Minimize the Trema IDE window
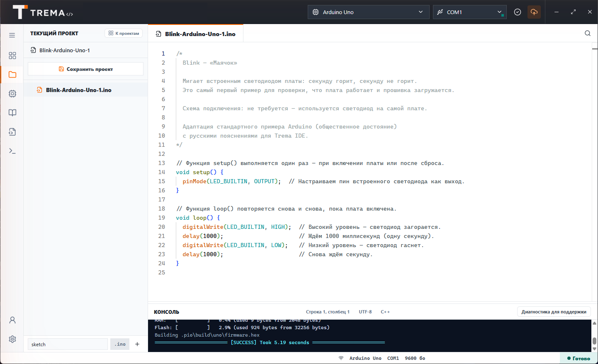This screenshot has height=364, width=598. coord(557,12)
